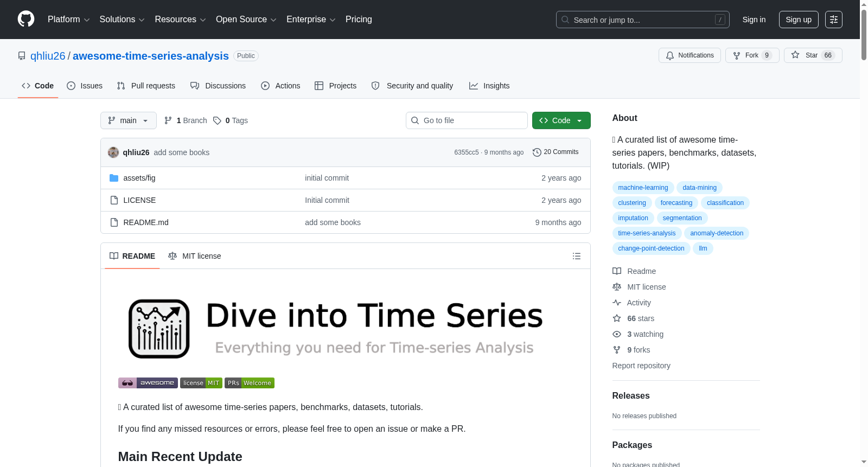
Task: Select the README tab in file viewer
Action: pyautogui.click(x=132, y=256)
